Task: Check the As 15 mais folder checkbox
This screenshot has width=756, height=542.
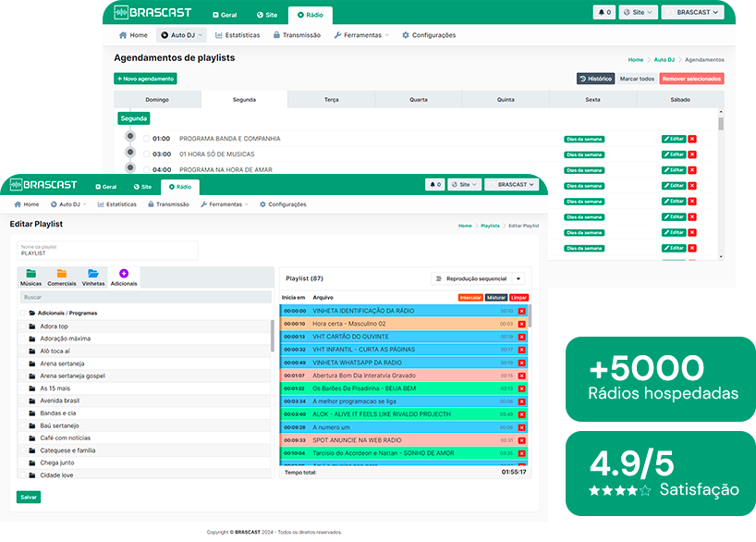Action: point(23,388)
